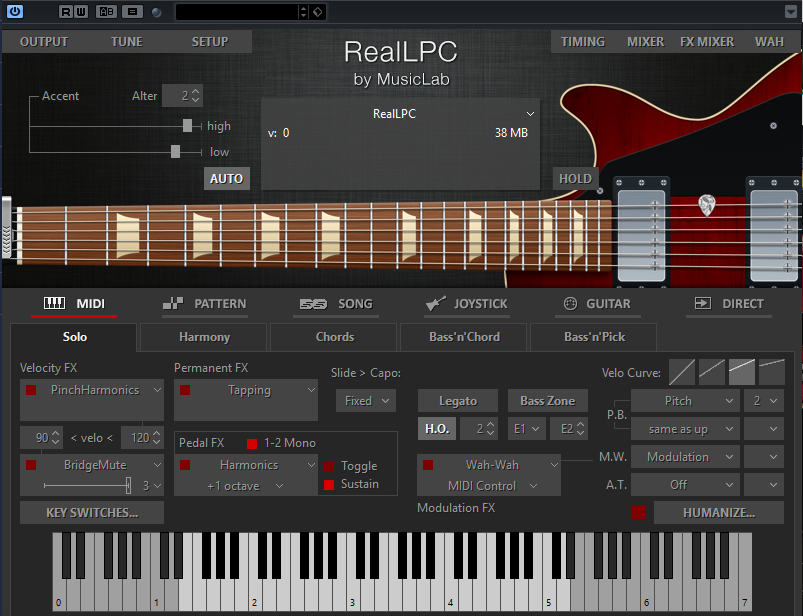803x616 pixels.
Task: Click the Joystick guitar icon
Action: click(435, 303)
